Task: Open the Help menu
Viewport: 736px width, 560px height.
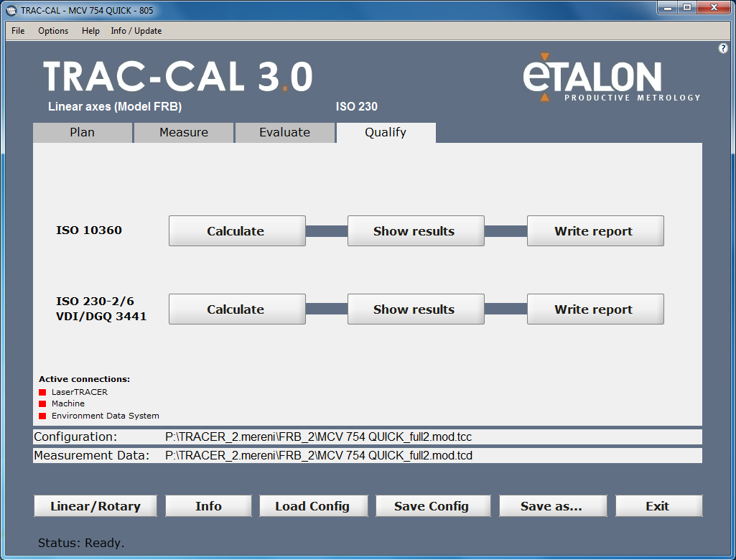Action: pyautogui.click(x=90, y=30)
